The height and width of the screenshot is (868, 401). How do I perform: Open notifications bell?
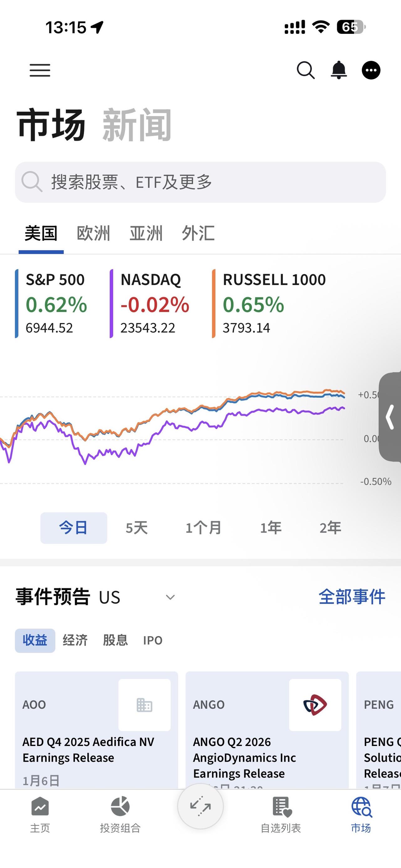[x=339, y=70]
